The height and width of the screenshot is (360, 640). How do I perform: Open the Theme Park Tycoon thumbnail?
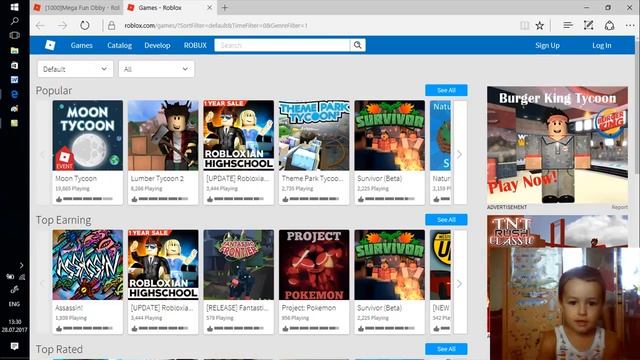point(314,136)
